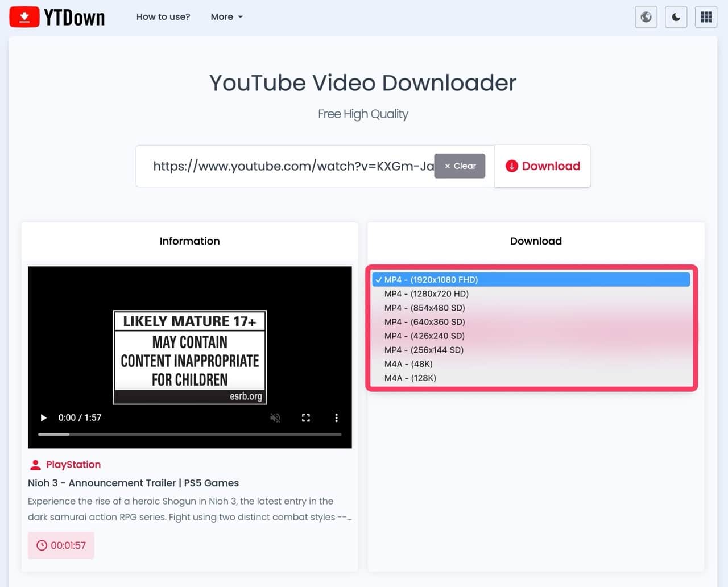This screenshot has width=728, height=587.
Task: Select MP4 - (640x360 SD) option
Action: (x=531, y=321)
